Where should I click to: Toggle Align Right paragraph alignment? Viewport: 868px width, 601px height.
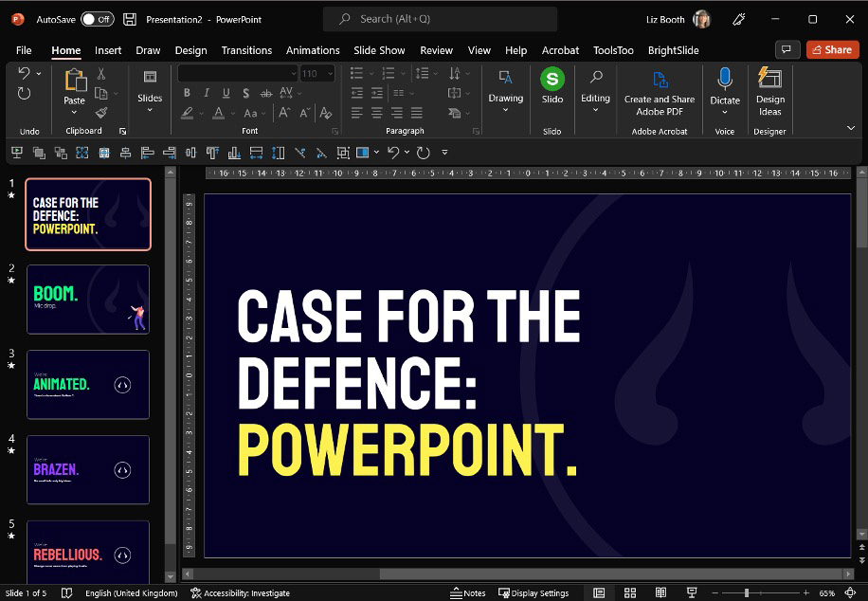[x=397, y=113]
